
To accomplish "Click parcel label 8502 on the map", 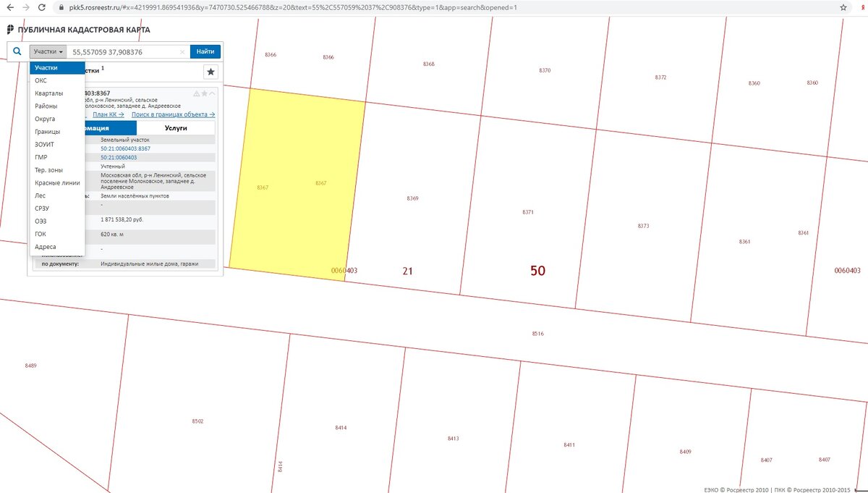I will point(197,421).
